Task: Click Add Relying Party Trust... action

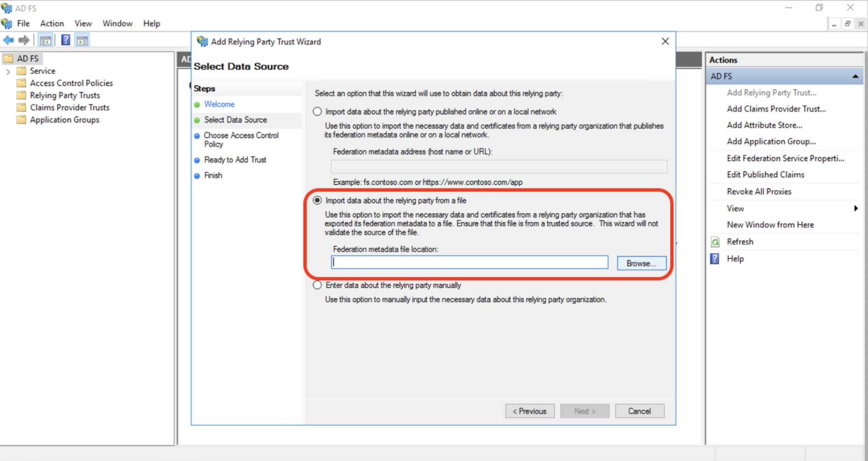Action: 772,93
